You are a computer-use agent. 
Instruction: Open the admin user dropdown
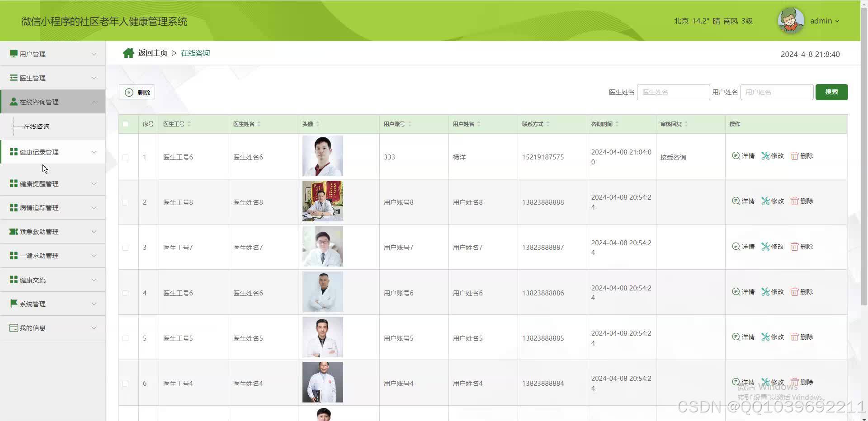(825, 21)
